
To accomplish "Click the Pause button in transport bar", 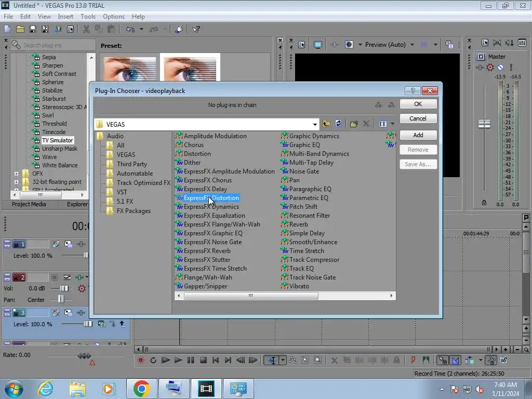I will [x=191, y=360].
